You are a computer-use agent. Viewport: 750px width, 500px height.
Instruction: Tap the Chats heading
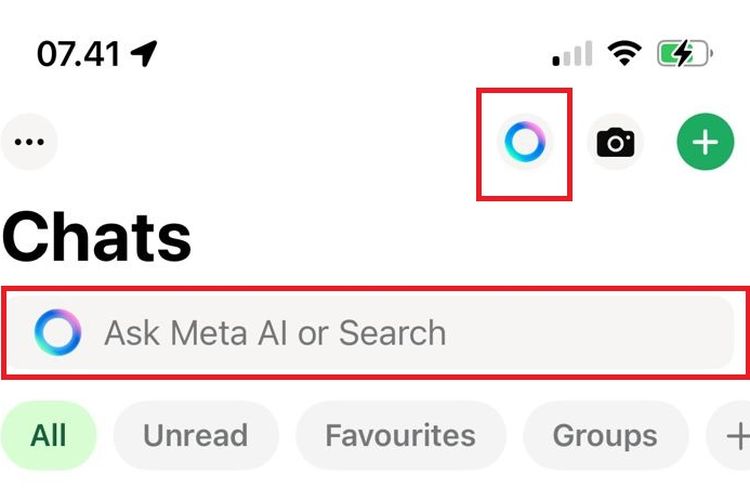click(97, 238)
